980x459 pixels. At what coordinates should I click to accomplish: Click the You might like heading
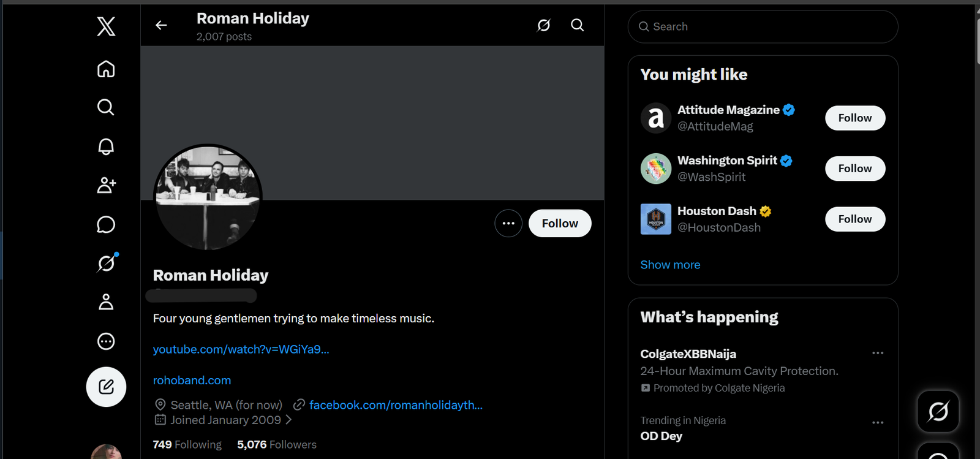pos(694,74)
